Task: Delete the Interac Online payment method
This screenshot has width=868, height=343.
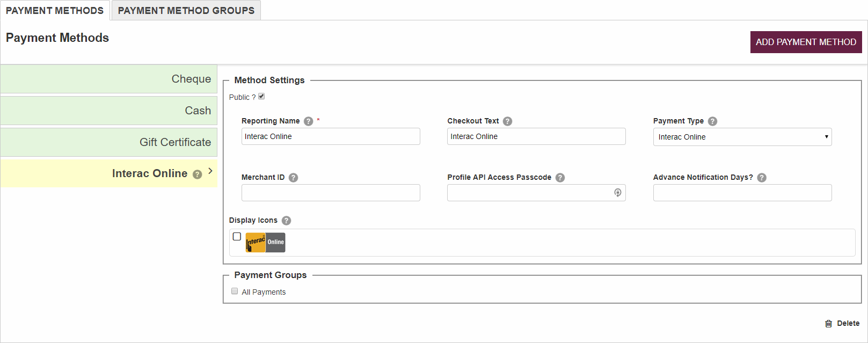Action: pos(842,323)
